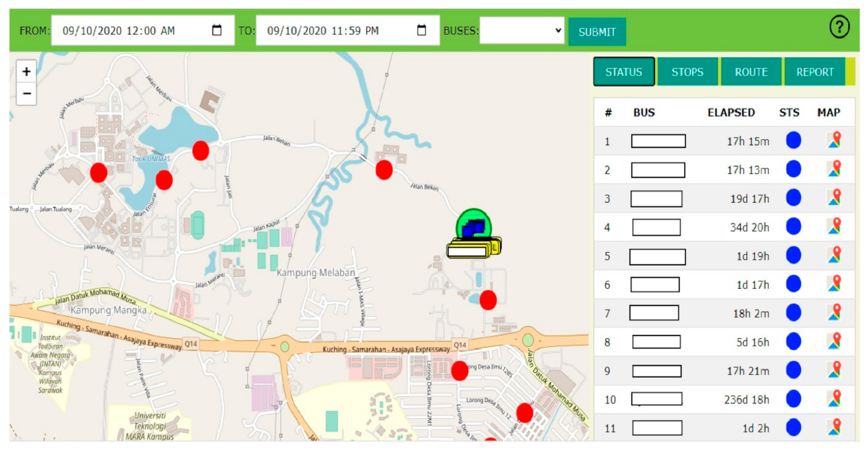Open TO date calendar picker icon

click(421, 30)
